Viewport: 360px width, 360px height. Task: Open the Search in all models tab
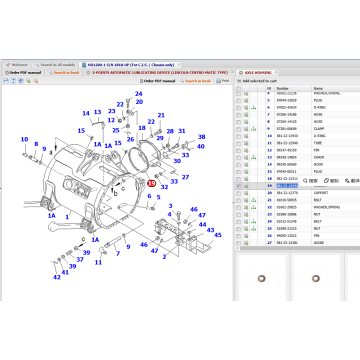pos(55,65)
